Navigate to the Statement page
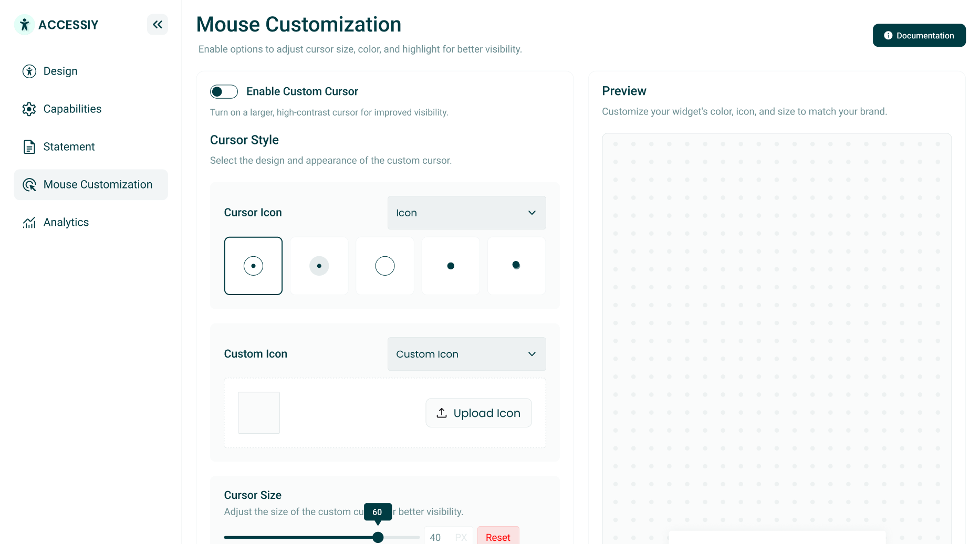Screen dimensions: 980x544 [69, 147]
